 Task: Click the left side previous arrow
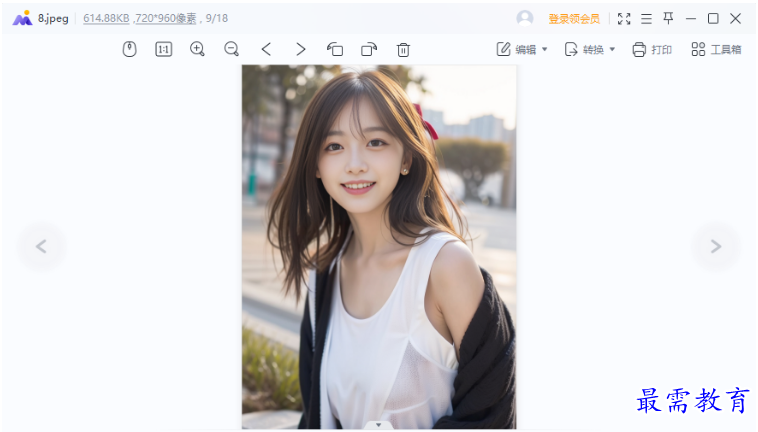41,246
